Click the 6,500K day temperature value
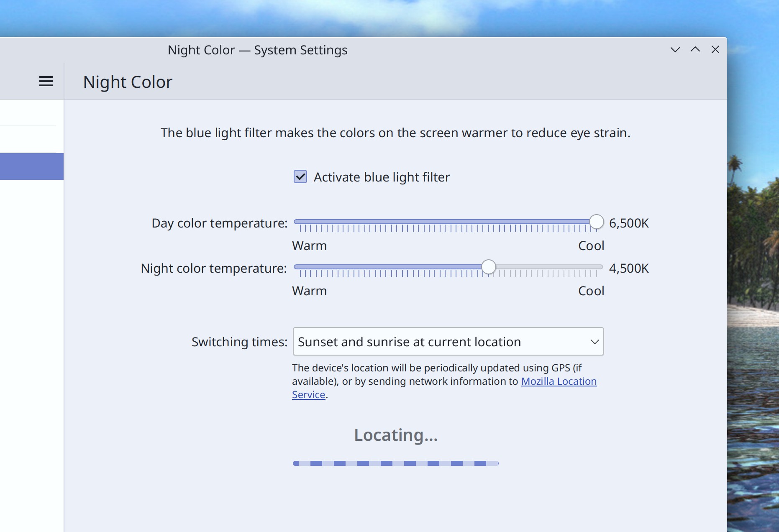Screen dimensions: 779x532 (x=629, y=223)
